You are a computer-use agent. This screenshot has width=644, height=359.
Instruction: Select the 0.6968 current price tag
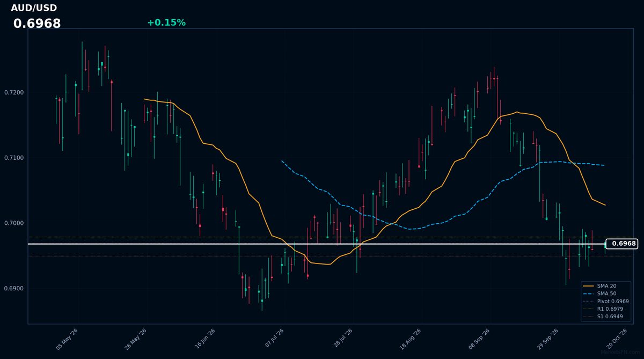(621, 244)
